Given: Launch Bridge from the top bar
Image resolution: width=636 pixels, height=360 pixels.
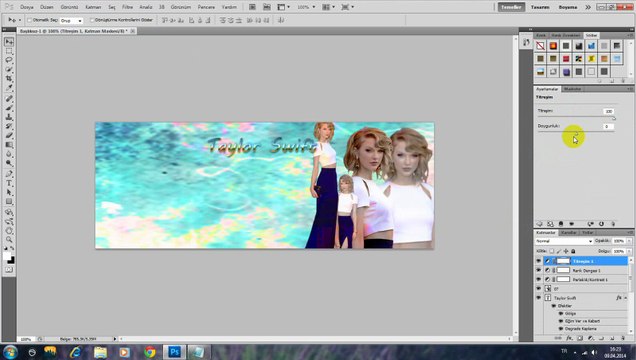Looking at the screenshot, I should tap(252, 7).
